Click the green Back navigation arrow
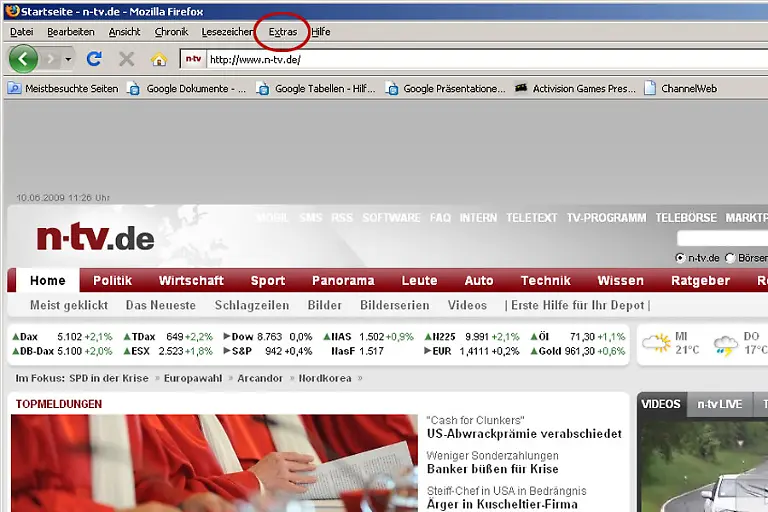The height and width of the screenshot is (512, 768). pos(23,59)
